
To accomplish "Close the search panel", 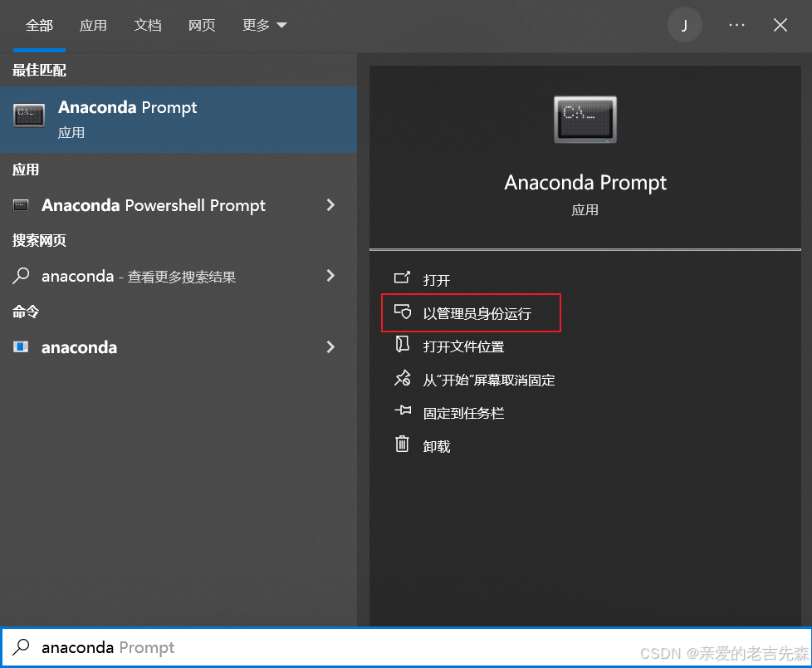I will (x=780, y=25).
